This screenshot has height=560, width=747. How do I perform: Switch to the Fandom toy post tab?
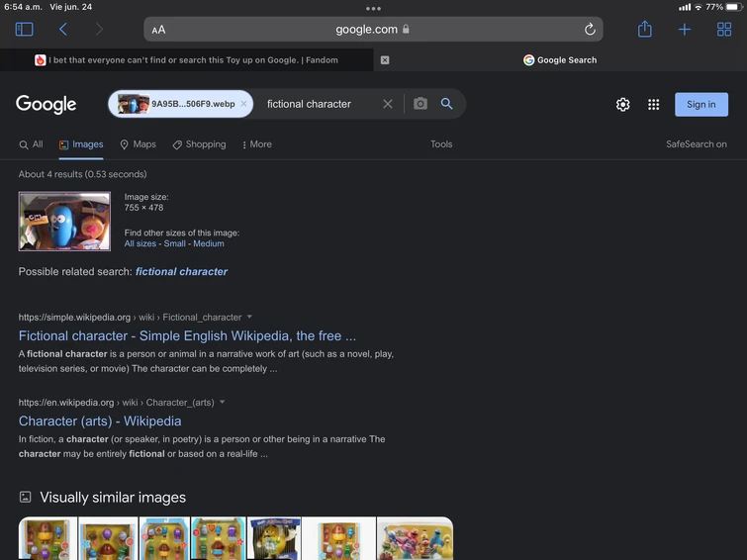click(186, 60)
